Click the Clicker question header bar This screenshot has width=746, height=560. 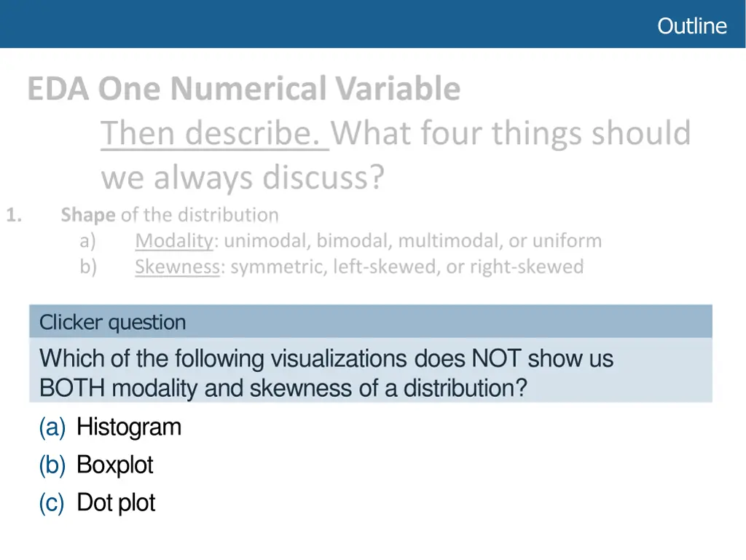point(371,321)
